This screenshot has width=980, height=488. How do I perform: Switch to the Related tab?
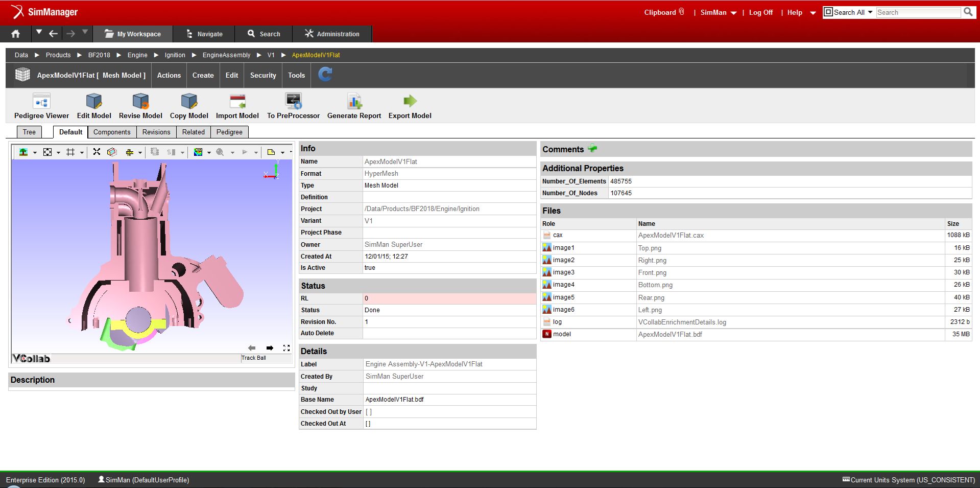click(x=194, y=132)
